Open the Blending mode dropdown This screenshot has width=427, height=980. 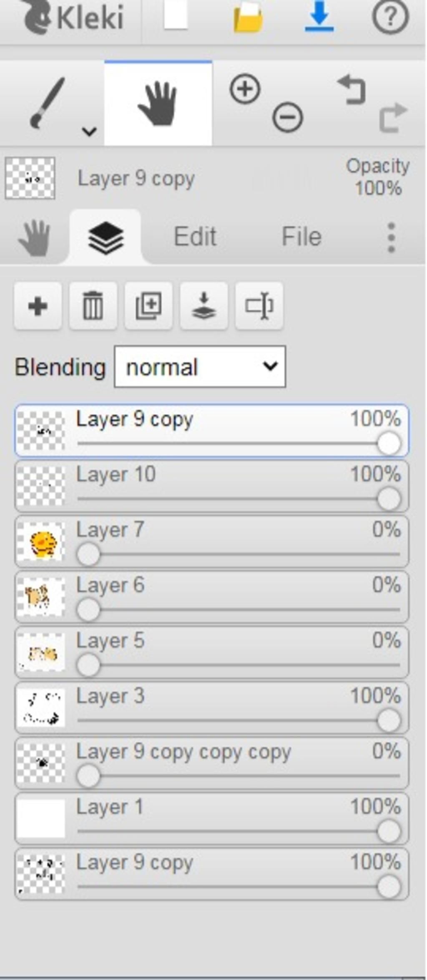pos(200,366)
